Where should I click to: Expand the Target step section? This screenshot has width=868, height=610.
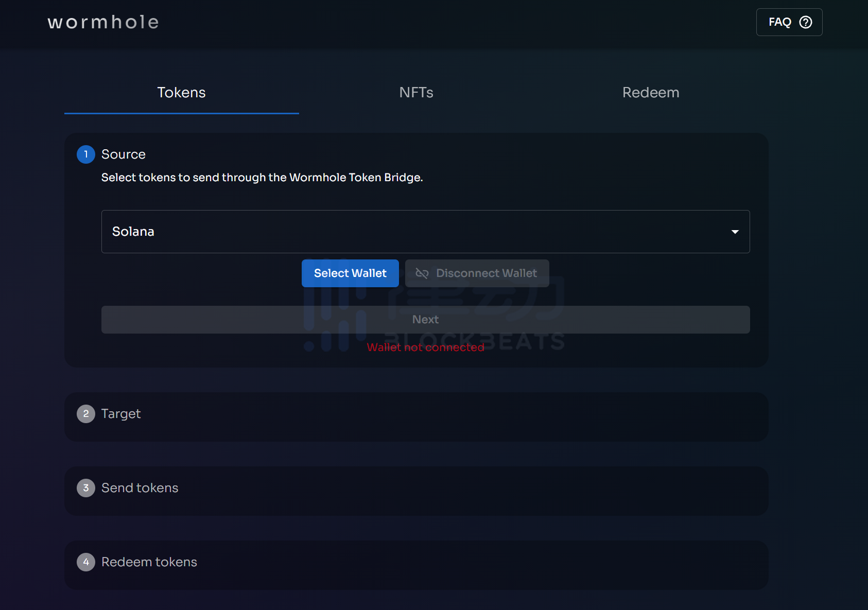coord(121,414)
